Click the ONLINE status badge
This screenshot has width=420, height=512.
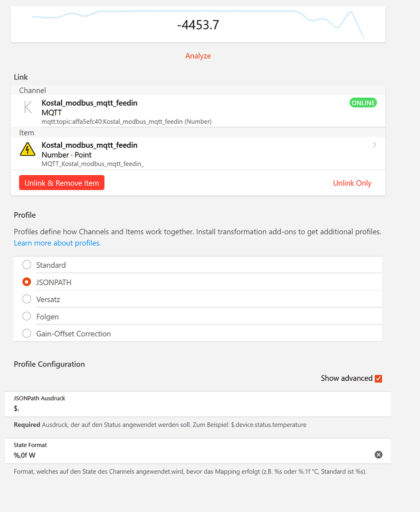tap(363, 103)
